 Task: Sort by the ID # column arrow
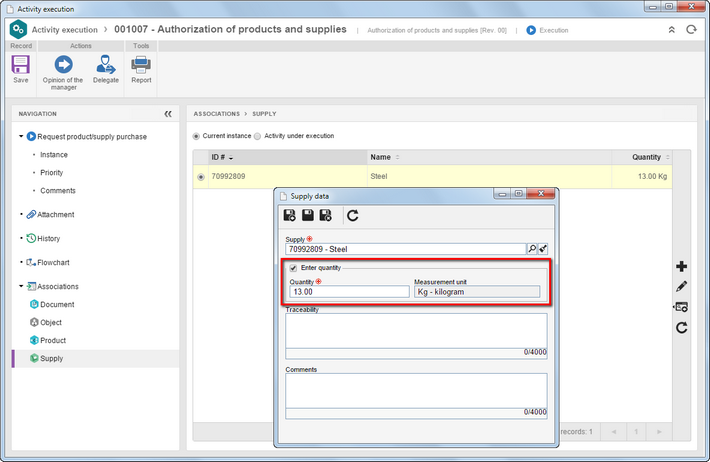click(x=231, y=158)
